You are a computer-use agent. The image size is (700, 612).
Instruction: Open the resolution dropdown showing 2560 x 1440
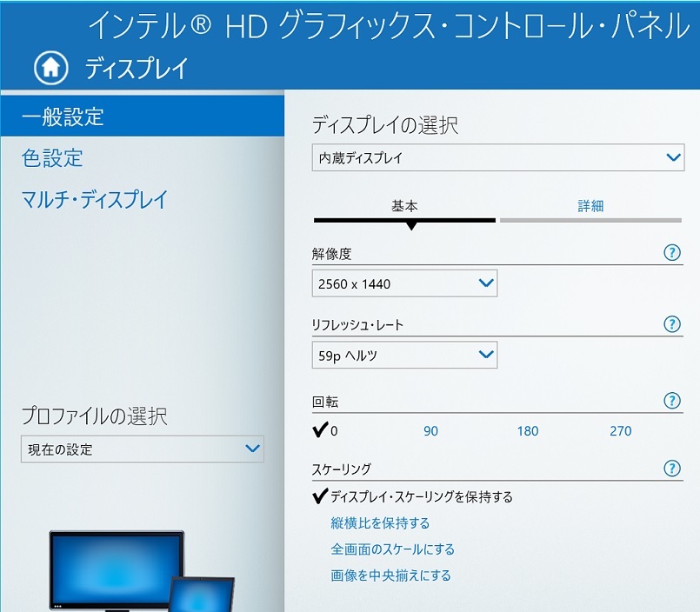coord(404,283)
